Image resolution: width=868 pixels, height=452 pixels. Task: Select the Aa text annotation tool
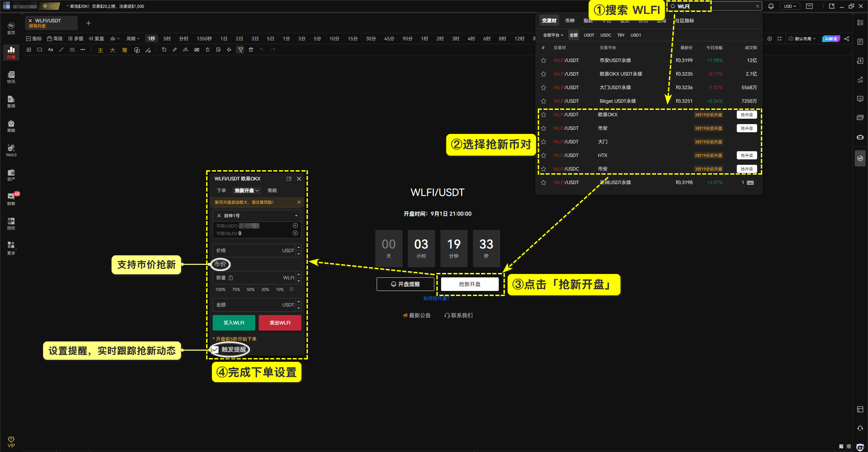pyautogui.click(x=51, y=50)
